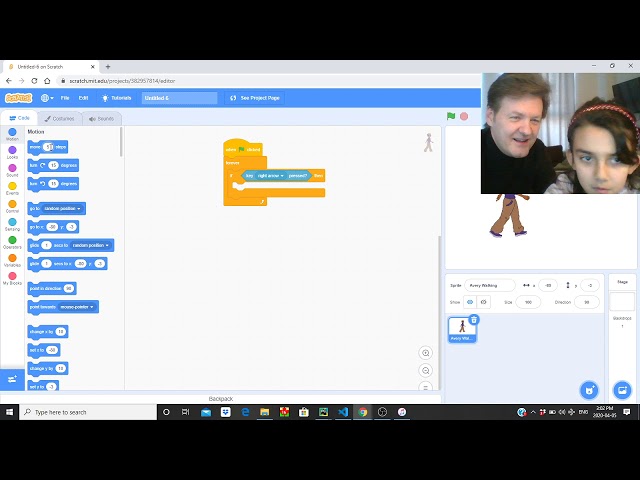Open the point towards mouse-pointer dropdown

click(x=77, y=307)
